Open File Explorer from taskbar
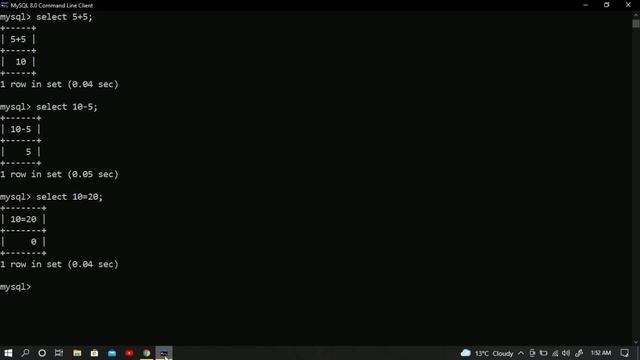The width and height of the screenshot is (640, 360). [77, 353]
